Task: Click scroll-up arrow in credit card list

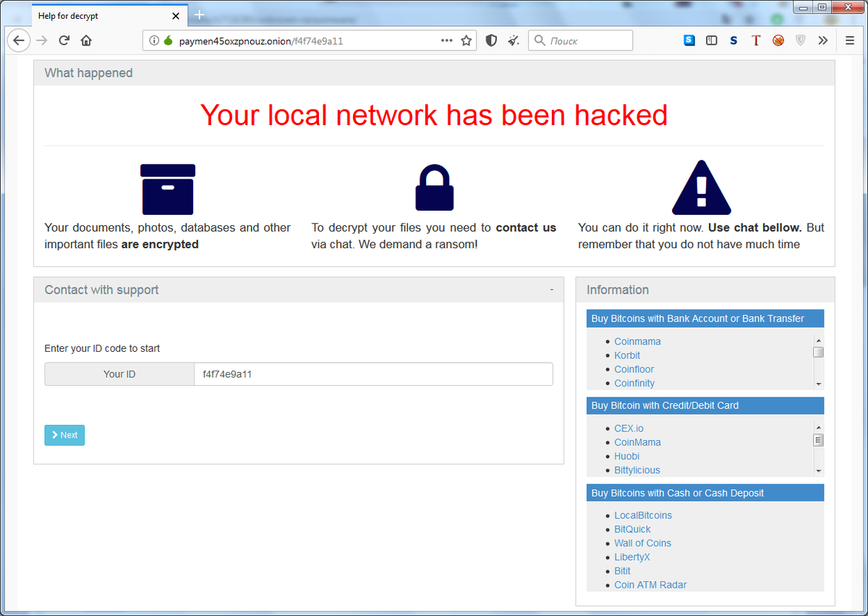Action: pyautogui.click(x=818, y=427)
